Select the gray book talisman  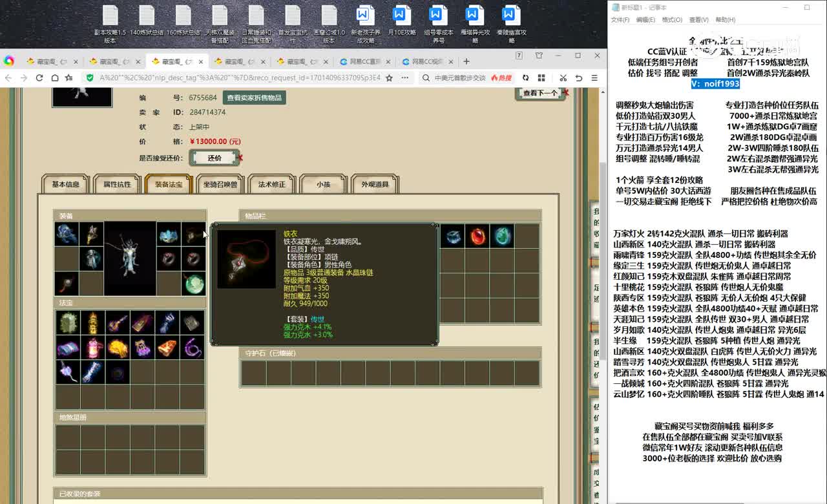[x=192, y=322]
